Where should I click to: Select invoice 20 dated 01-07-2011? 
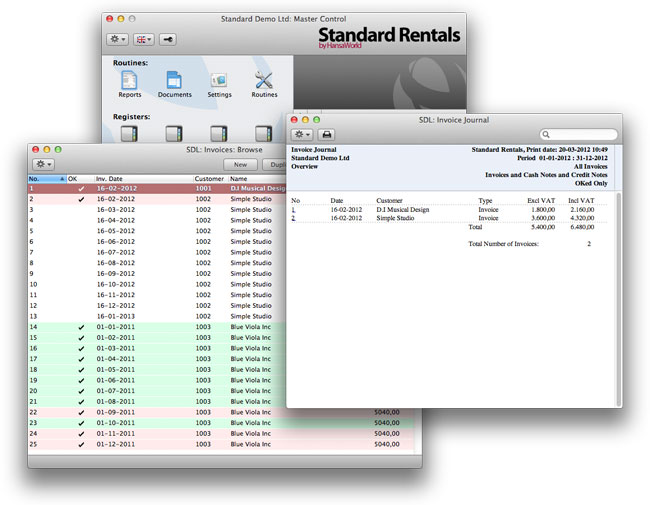[x=157, y=391]
